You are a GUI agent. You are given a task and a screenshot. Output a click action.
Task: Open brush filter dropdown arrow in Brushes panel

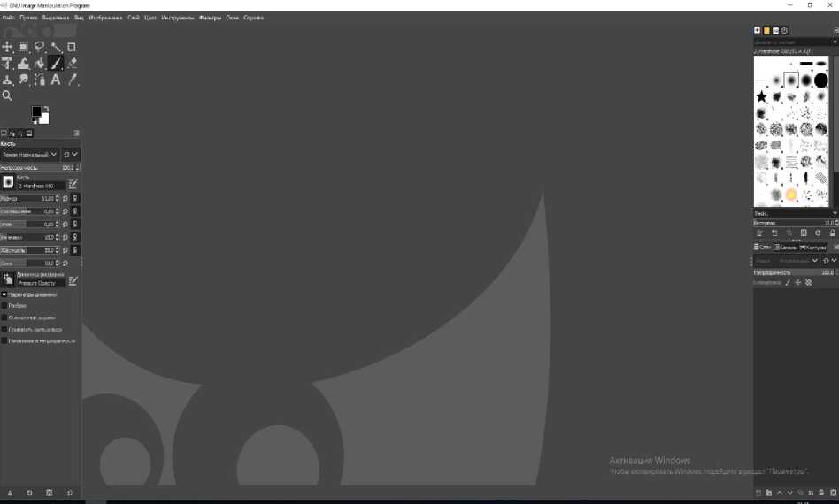click(835, 42)
